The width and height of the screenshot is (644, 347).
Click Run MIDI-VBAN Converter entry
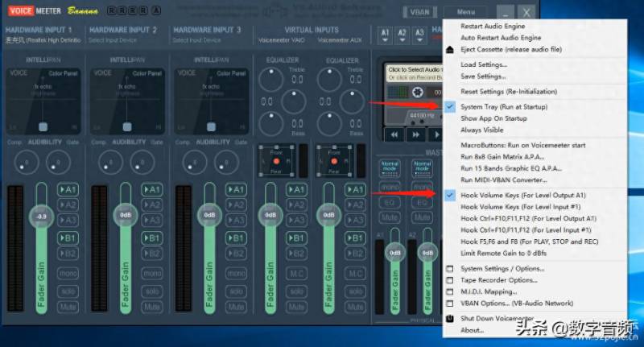pyautogui.click(x=504, y=180)
